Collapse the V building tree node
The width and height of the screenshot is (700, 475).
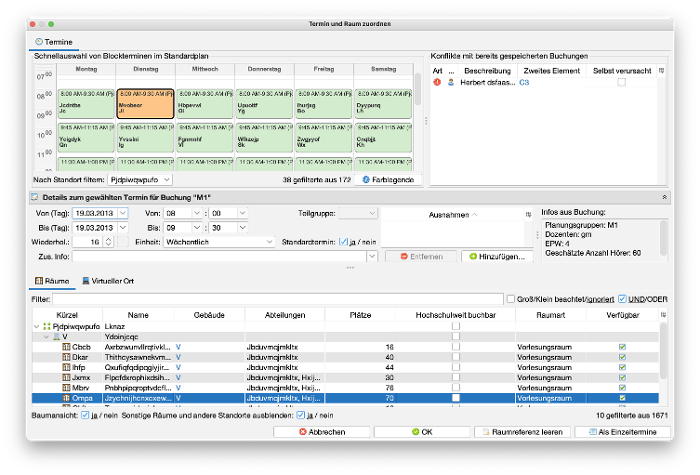[45, 337]
